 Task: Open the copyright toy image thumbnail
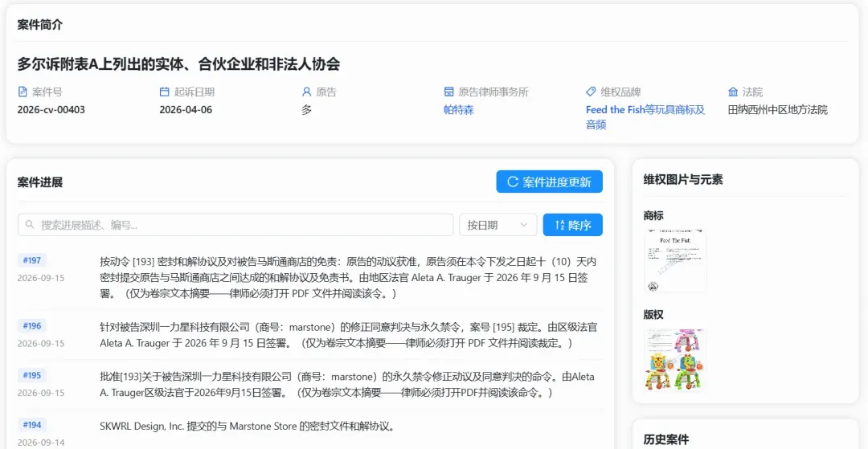[x=675, y=360]
